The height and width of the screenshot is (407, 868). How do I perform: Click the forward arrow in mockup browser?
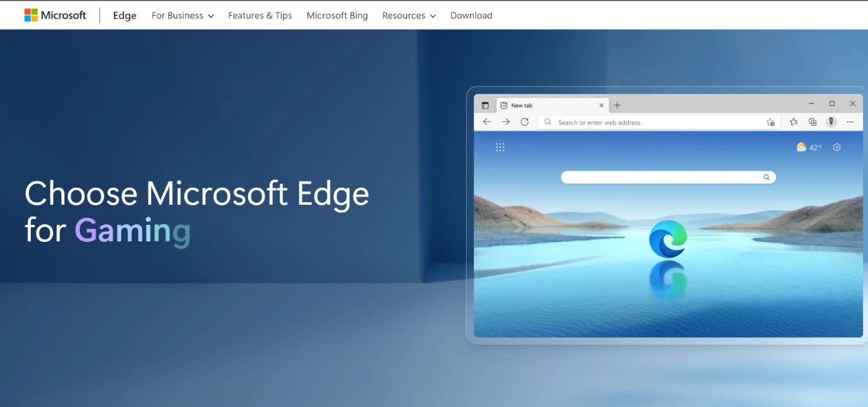click(x=506, y=122)
